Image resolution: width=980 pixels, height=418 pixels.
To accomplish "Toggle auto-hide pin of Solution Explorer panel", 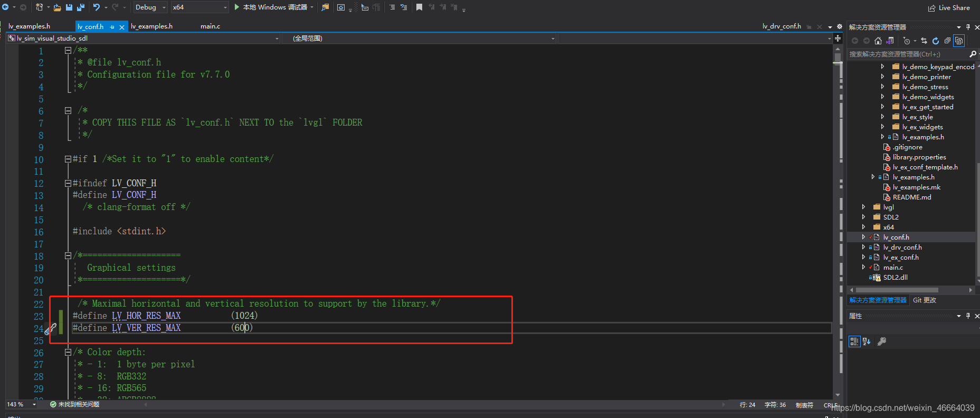I will tap(968, 27).
